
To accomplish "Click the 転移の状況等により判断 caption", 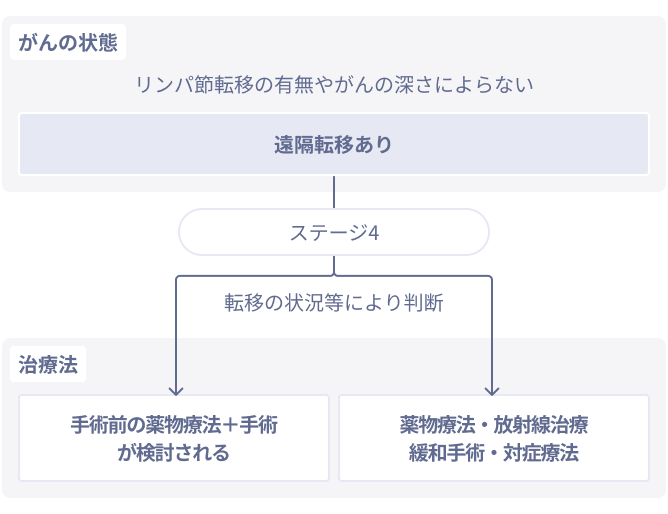I will [x=333, y=302].
